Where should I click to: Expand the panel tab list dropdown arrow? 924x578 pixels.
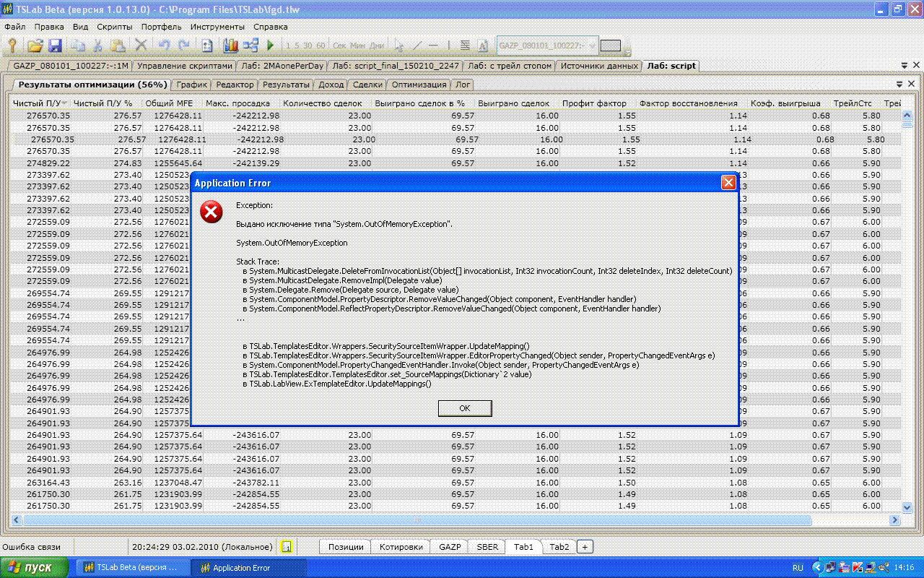pos(900,85)
